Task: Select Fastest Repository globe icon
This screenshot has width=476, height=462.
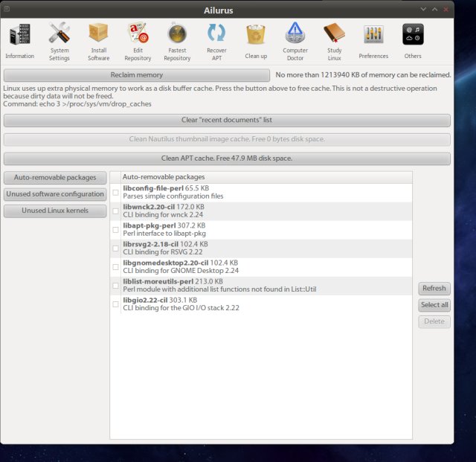Action: click(x=177, y=33)
